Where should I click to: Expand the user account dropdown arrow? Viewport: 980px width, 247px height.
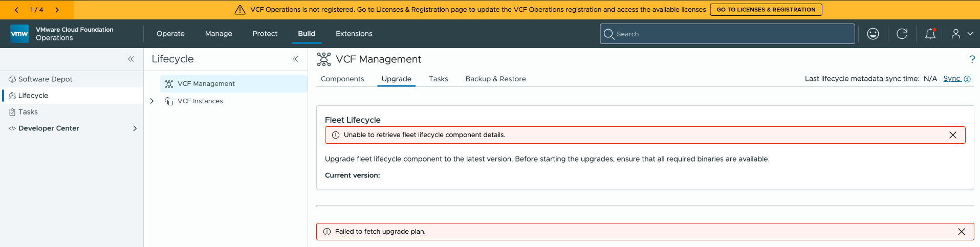tap(970, 34)
